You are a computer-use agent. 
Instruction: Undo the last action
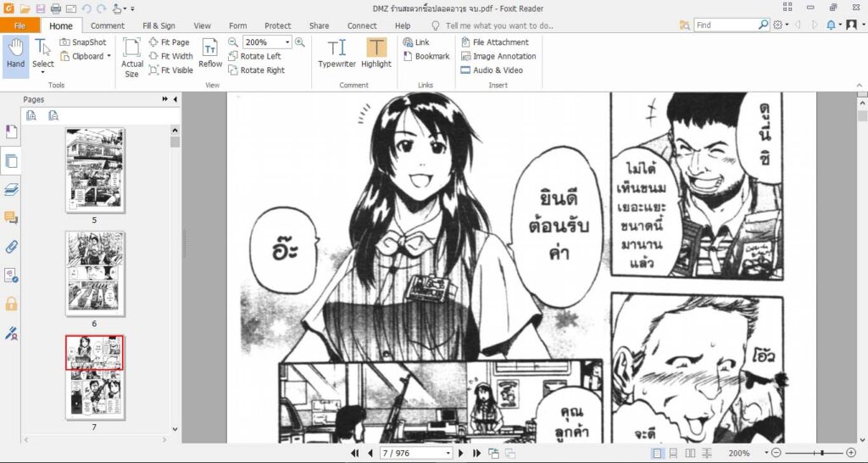point(86,8)
